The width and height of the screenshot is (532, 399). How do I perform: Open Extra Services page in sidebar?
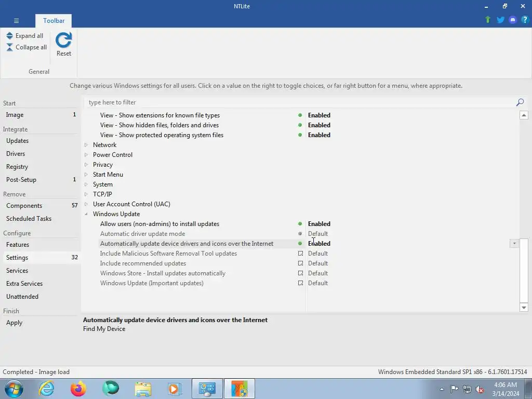[x=41, y=284]
